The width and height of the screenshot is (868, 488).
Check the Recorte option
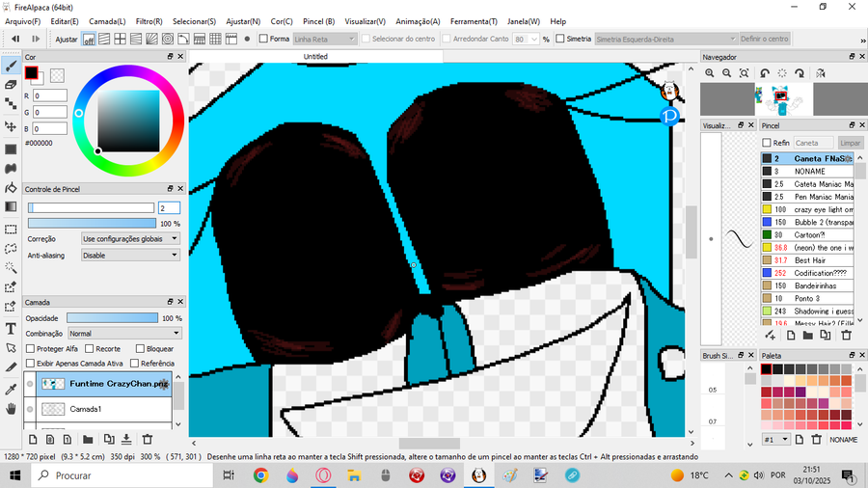pyautogui.click(x=89, y=348)
